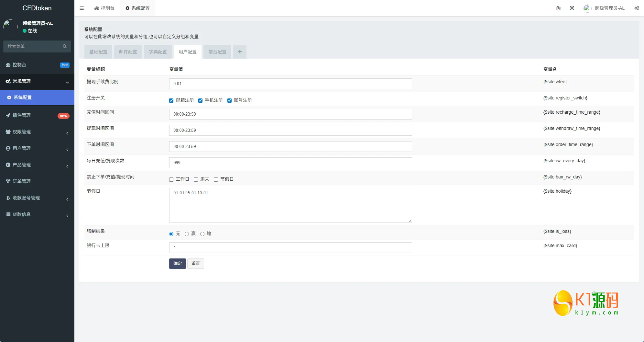Select the 用户配置 tab
The width and height of the screenshot is (644, 342).
188,52
